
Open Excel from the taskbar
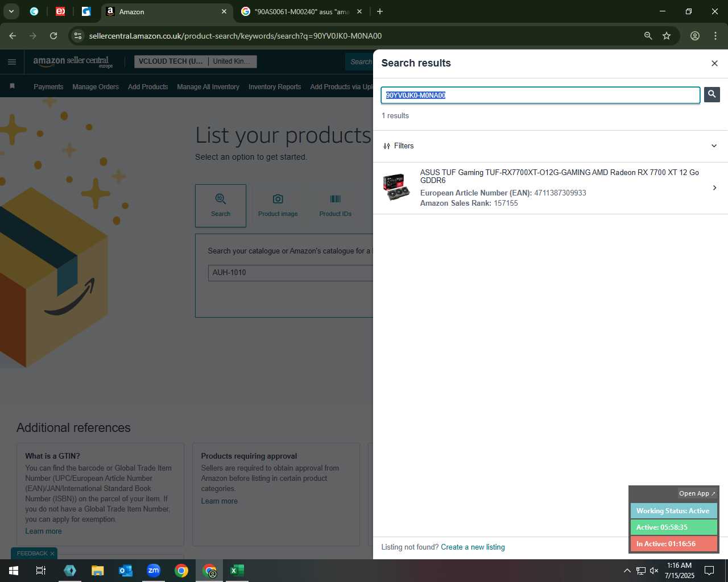(237, 571)
